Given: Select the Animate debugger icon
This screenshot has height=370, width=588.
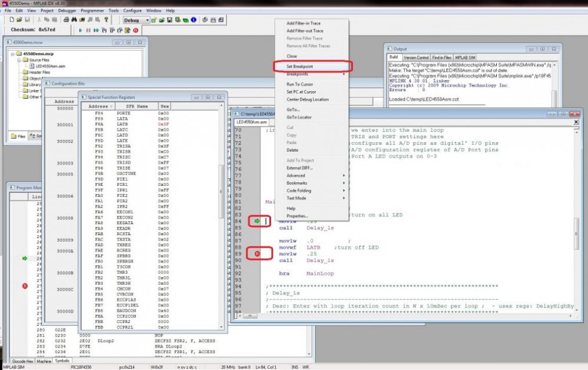Looking at the screenshot, I should click(97, 29).
